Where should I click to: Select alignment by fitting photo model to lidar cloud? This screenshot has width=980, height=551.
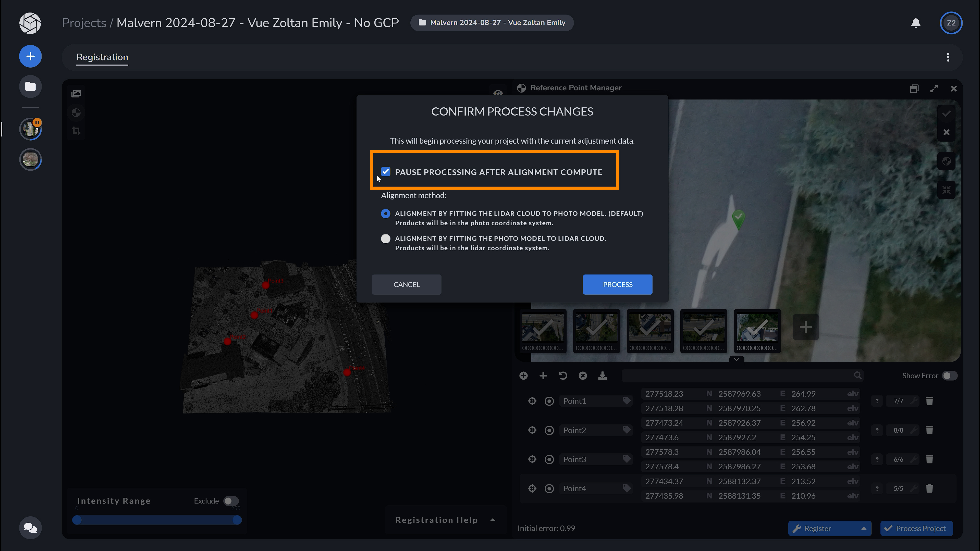pos(385,239)
